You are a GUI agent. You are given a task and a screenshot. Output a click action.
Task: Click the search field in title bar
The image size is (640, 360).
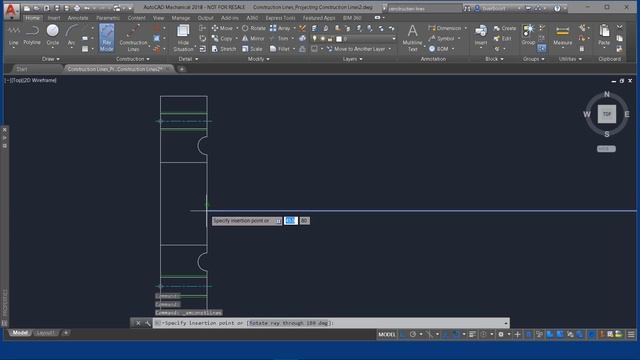(x=424, y=8)
